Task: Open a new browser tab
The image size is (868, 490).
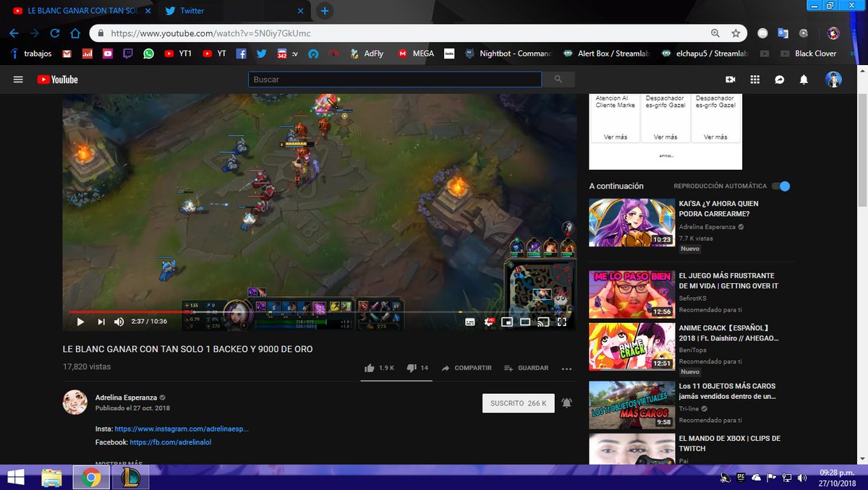Action: click(325, 11)
